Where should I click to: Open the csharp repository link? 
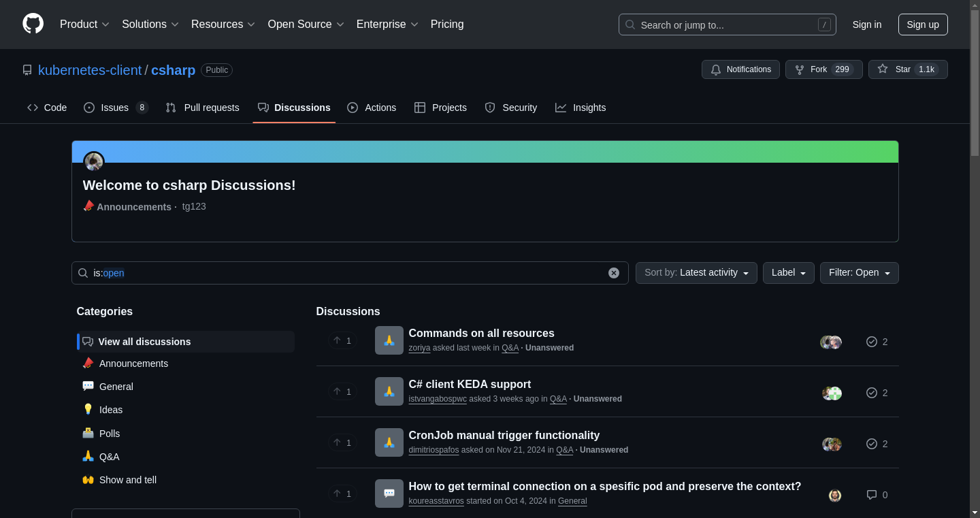pyautogui.click(x=173, y=70)
